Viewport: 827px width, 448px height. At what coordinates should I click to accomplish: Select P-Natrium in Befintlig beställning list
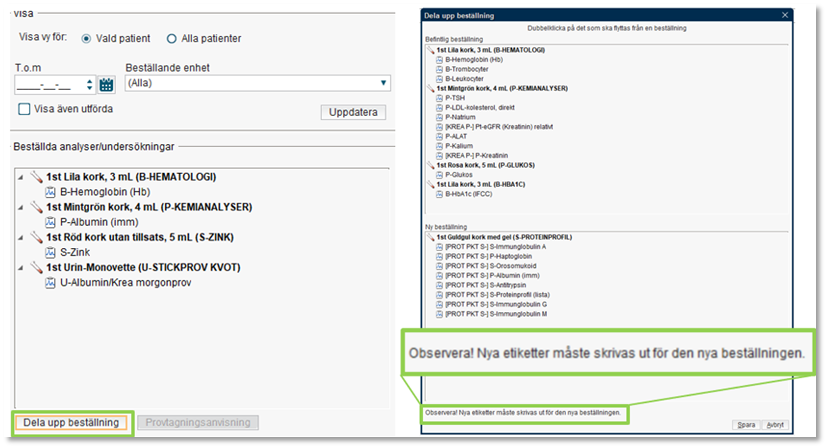[x=462, y=117]
